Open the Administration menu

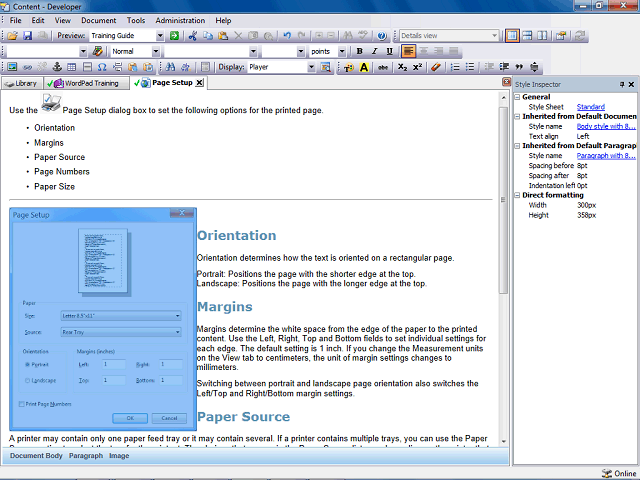click(x=180, y=20)
